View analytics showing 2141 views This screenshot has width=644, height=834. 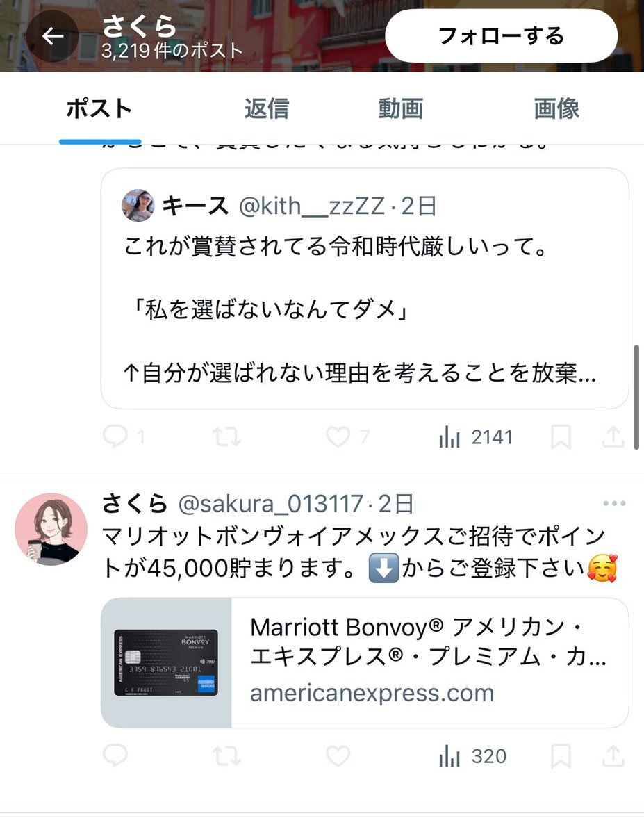click(x=476, y=437)
